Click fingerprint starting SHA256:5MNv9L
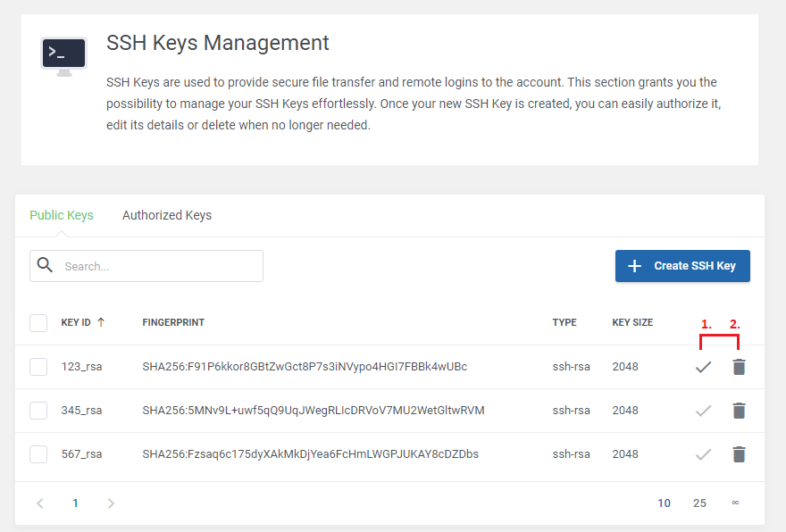 (x=314, y=411)
